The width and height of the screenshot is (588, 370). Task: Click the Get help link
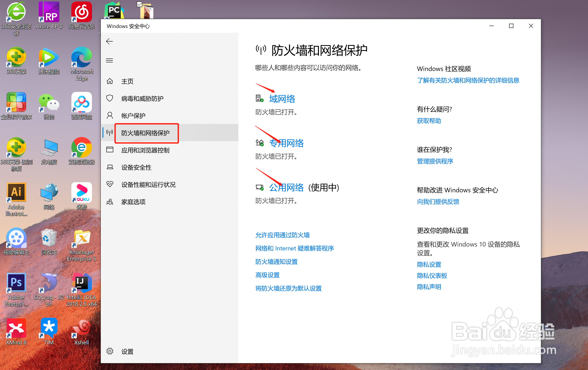[x=429, y=121]
